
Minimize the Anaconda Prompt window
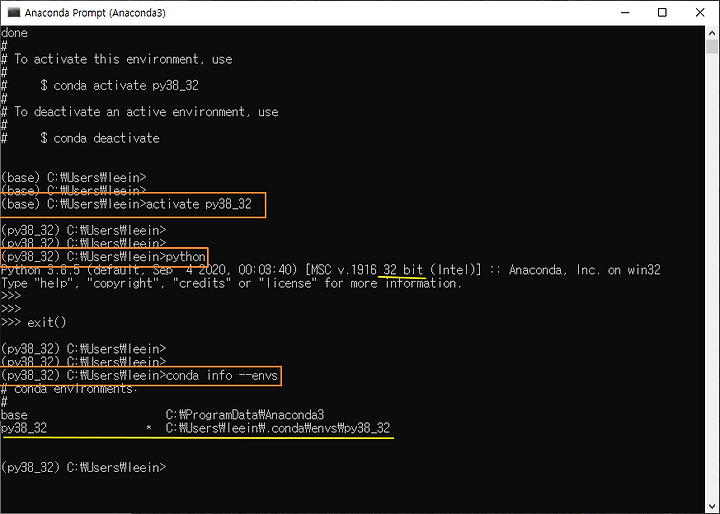625,12
